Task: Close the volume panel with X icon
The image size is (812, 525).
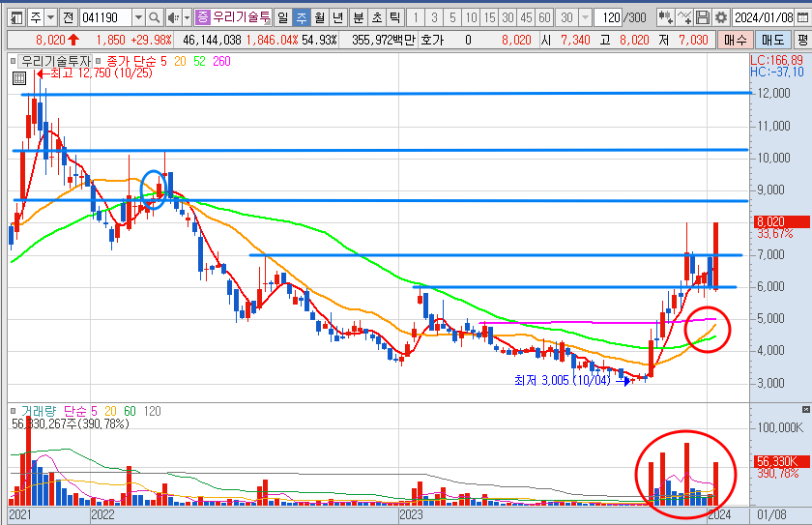Action: 806,409
